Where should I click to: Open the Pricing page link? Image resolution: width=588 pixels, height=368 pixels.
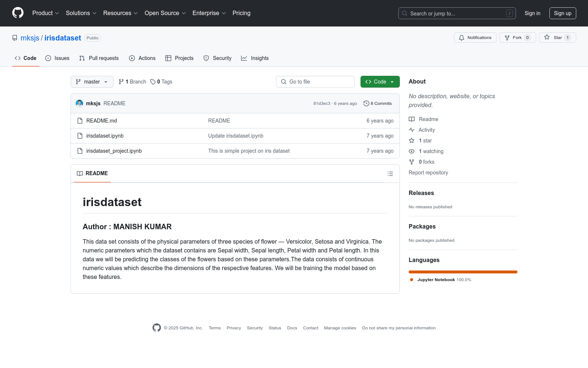click(x=241, y=13)
